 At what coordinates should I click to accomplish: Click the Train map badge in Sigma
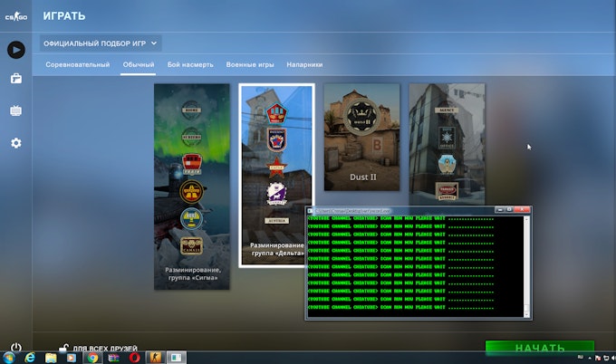coord(192,164)
